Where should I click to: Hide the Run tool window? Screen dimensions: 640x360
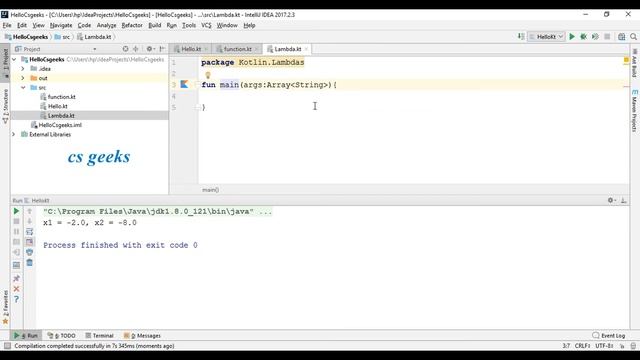(x=624, y=200)
